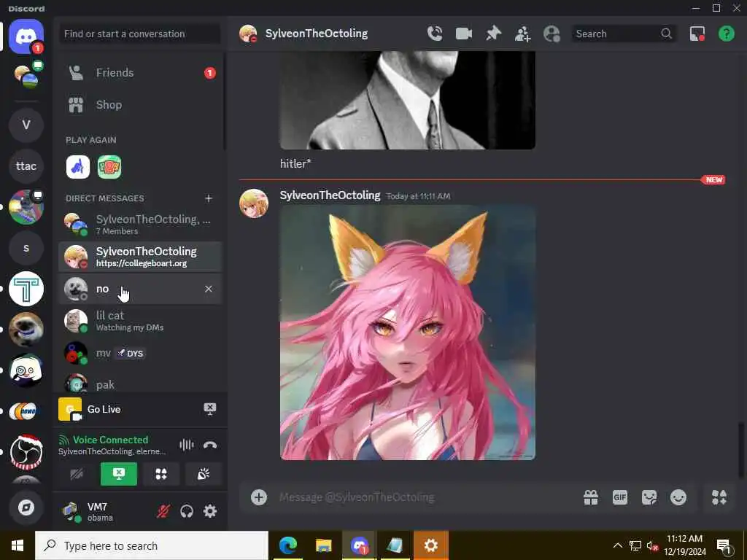Send a gift icon
This screenshot has height=560, width=747.
pyautogui.click(x=591, y=497)
